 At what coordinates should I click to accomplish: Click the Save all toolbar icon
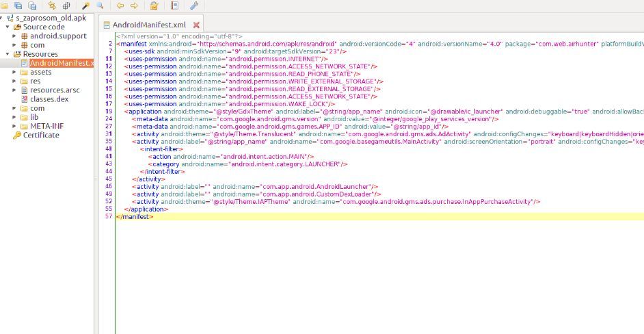[19, 5]
